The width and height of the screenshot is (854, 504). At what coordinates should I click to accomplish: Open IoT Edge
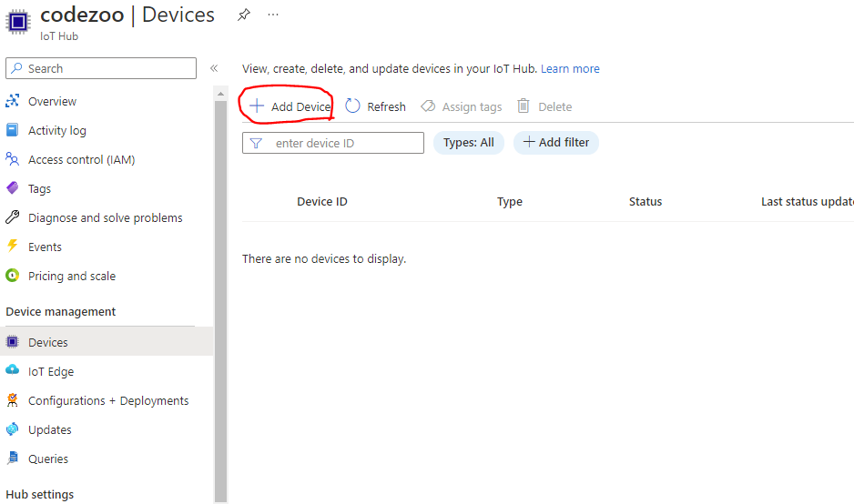click(51, 372)
